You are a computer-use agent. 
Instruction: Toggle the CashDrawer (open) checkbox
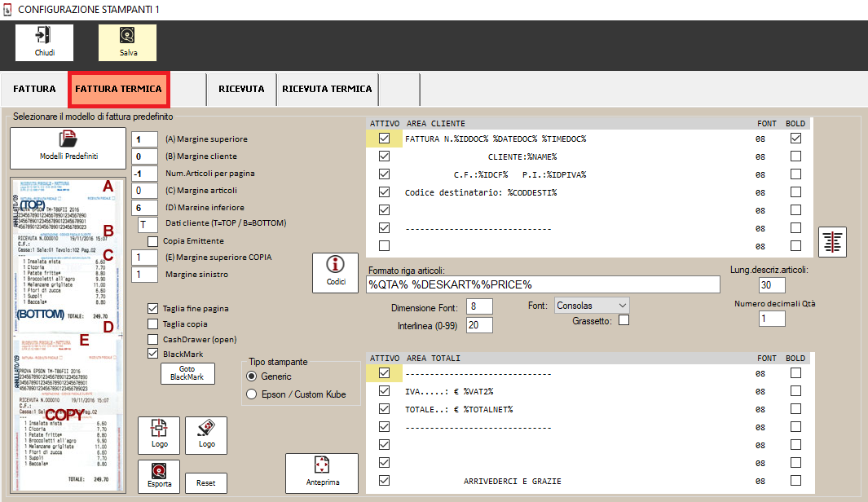[153, 339]
